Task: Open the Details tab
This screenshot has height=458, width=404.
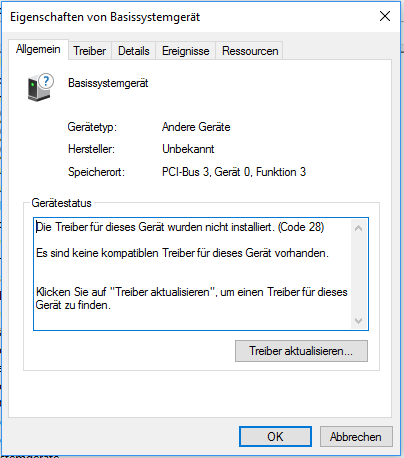Action: point(134,51)
